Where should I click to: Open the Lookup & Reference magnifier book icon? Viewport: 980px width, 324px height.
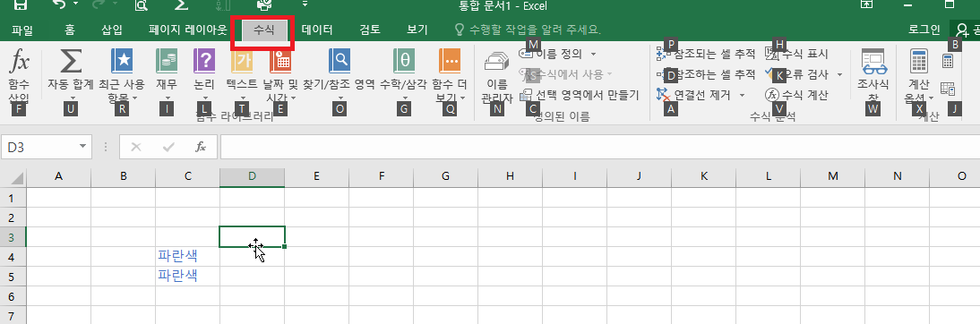tap(340, 61)
